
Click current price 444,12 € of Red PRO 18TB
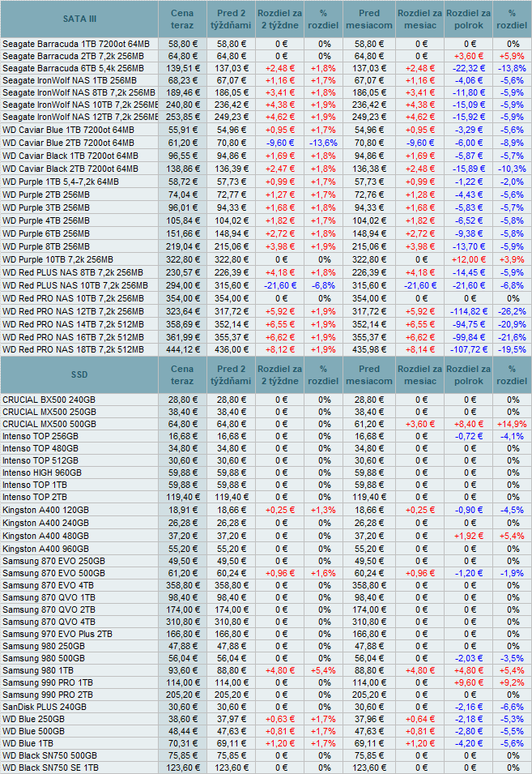coord(182,349)
